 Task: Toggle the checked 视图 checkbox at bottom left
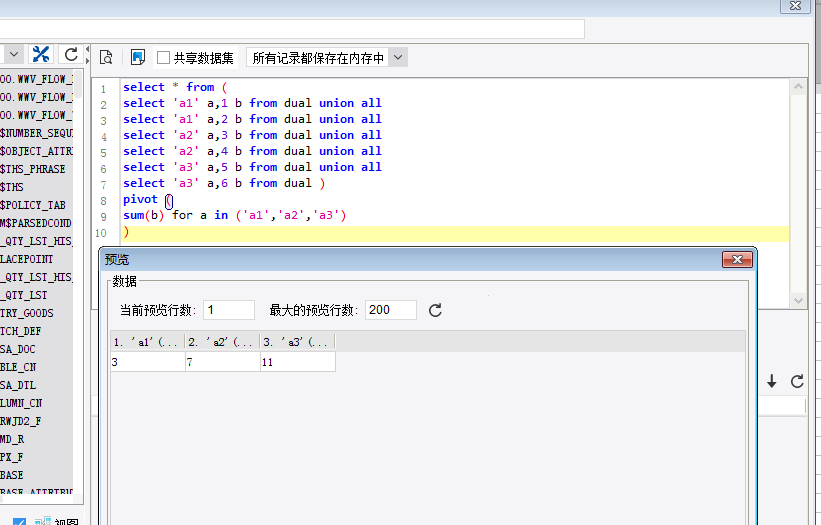click(19, 520)
